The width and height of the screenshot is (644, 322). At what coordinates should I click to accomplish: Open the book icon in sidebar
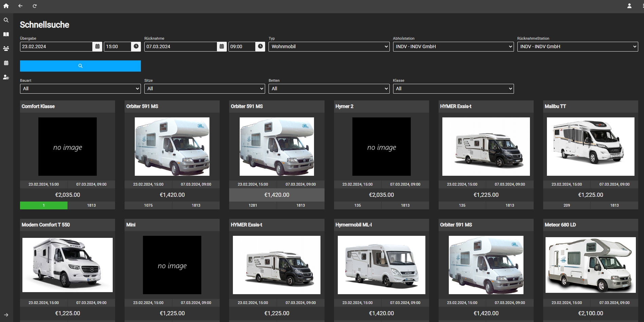click(6, 34)
